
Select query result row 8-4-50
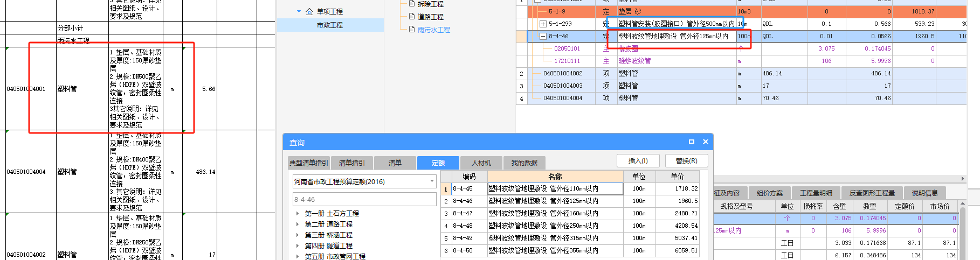[570, 250]
